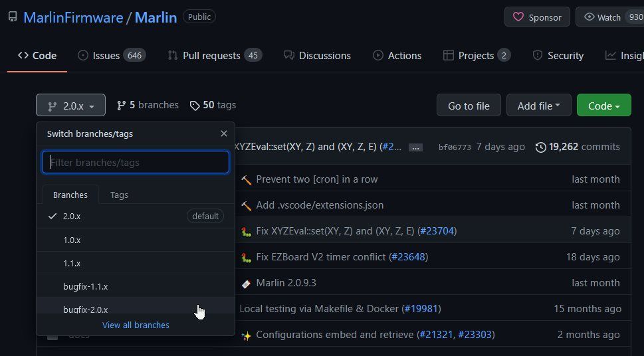644x356 pixels.
Task: Click Fix EZBoard V2 timer conflict commit text
Action: point(321,256)
